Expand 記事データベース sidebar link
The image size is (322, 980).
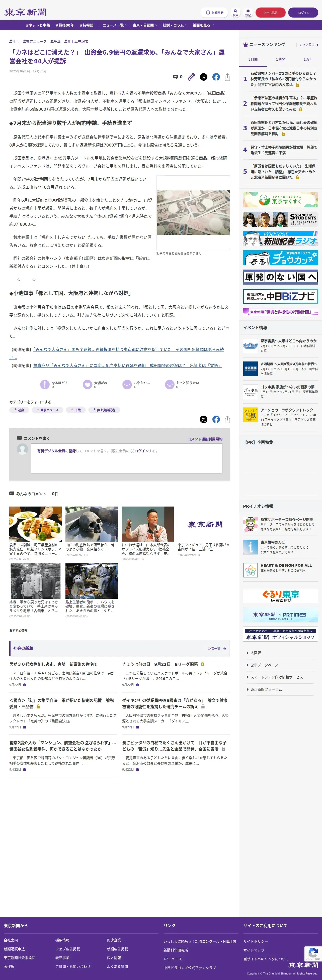pyautogui.click(x=263, y=665)
